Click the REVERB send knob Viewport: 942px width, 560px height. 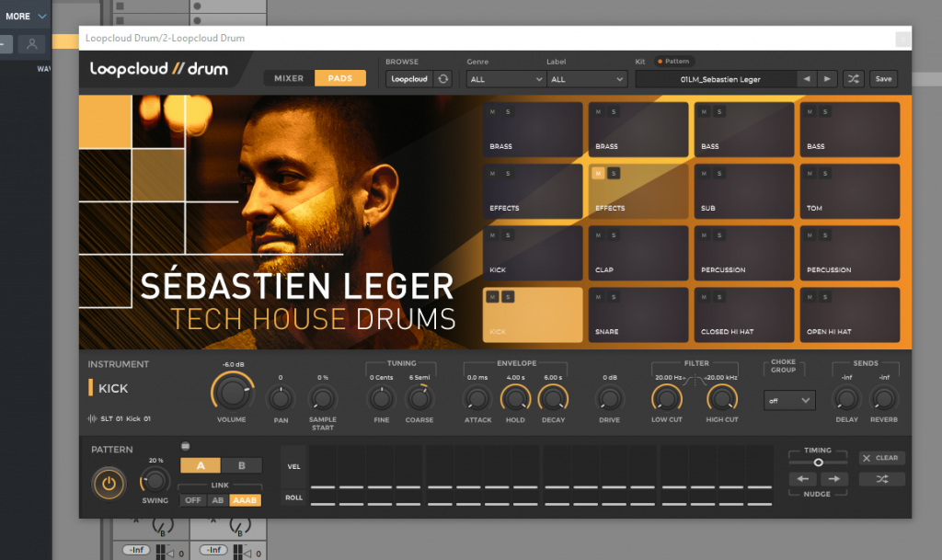(884, 398)
